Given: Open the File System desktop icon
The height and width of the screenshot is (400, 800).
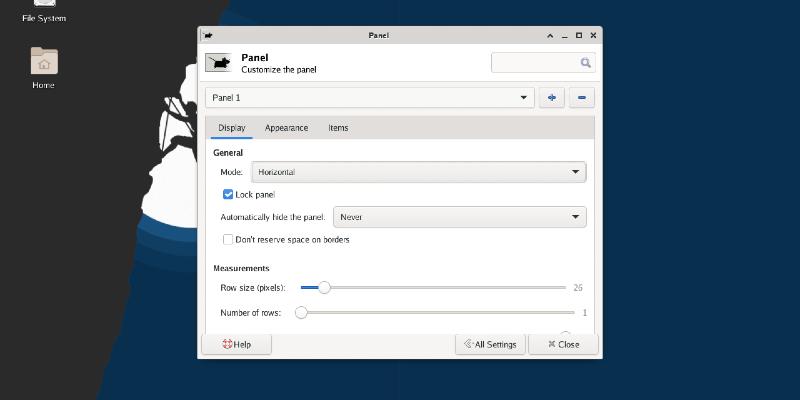Looking at the screenshot, I should pos(43,8).
